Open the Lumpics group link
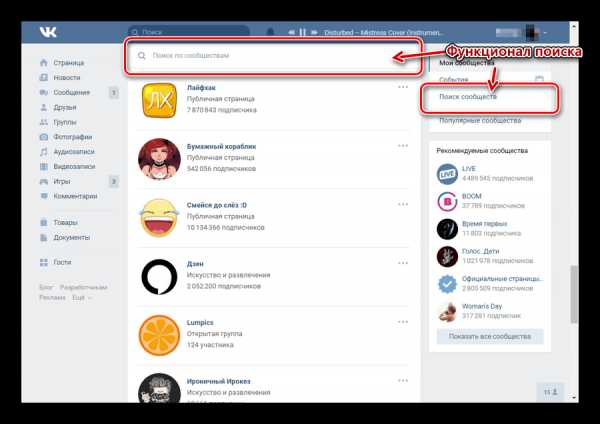 coord(200,323)
